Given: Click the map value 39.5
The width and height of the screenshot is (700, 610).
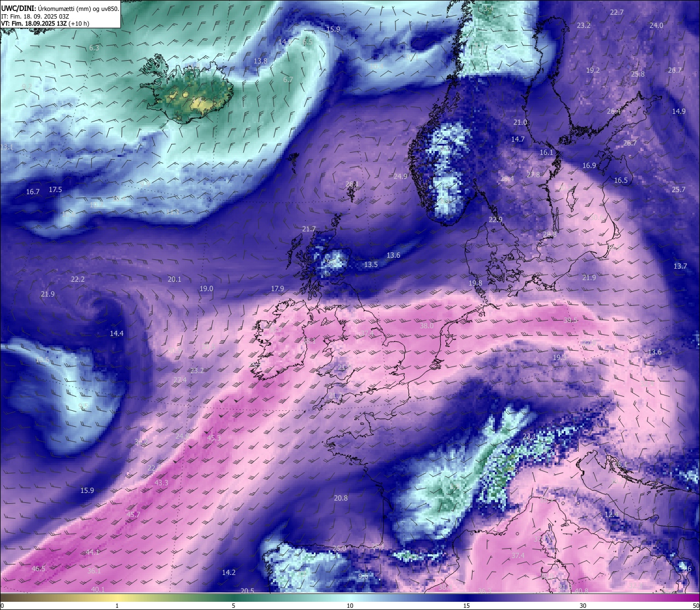Looking at the screenshot, I should pyautogui.click(x=571, y=320).
